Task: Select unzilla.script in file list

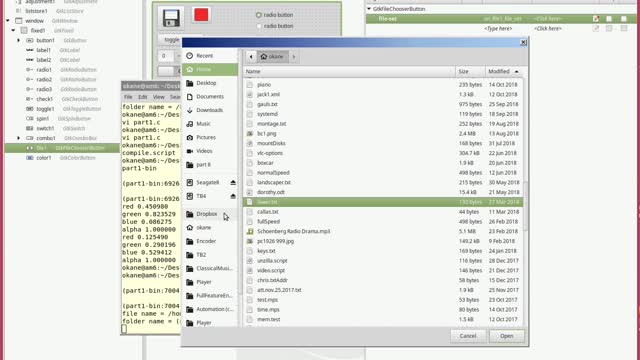Action: point(382,261)
